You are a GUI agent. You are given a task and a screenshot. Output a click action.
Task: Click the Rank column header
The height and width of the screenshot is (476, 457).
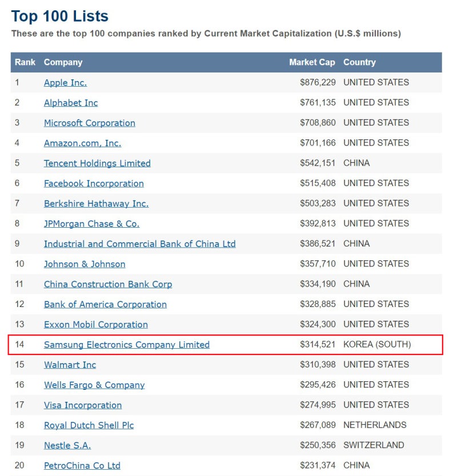tap(25, 62)
